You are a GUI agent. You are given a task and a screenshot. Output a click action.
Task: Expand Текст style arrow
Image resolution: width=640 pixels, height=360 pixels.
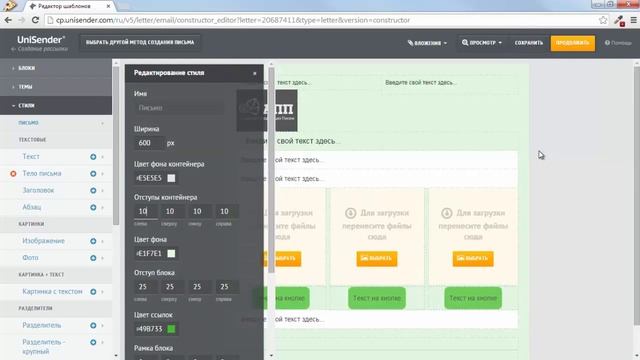point(102,157)
